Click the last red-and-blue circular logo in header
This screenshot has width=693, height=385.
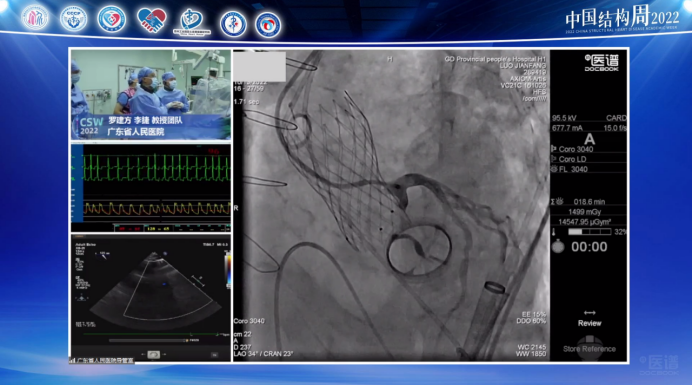pos(268,25)
